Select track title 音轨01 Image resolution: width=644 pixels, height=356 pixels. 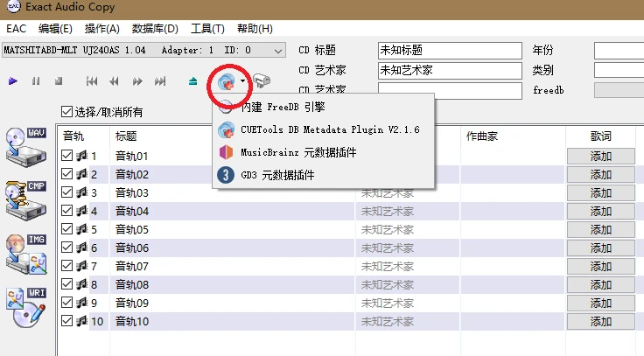[131, 156]
